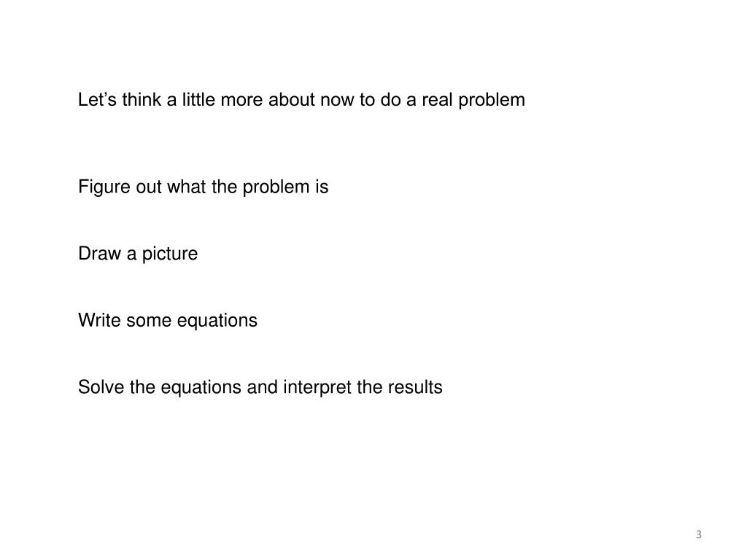Click the word "problem" in "Figure out" line
This screenshot has width=747, height=560.
click(x=276, y=187)
